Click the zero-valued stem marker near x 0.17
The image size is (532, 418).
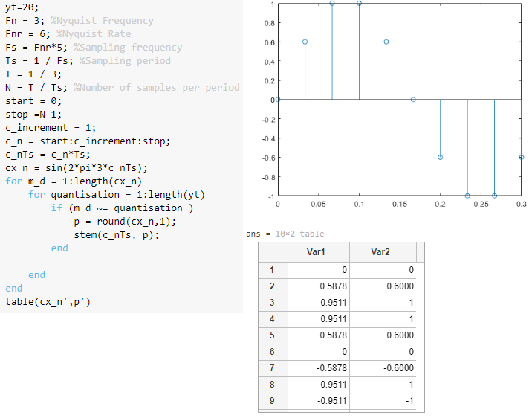tap(413, 100)
